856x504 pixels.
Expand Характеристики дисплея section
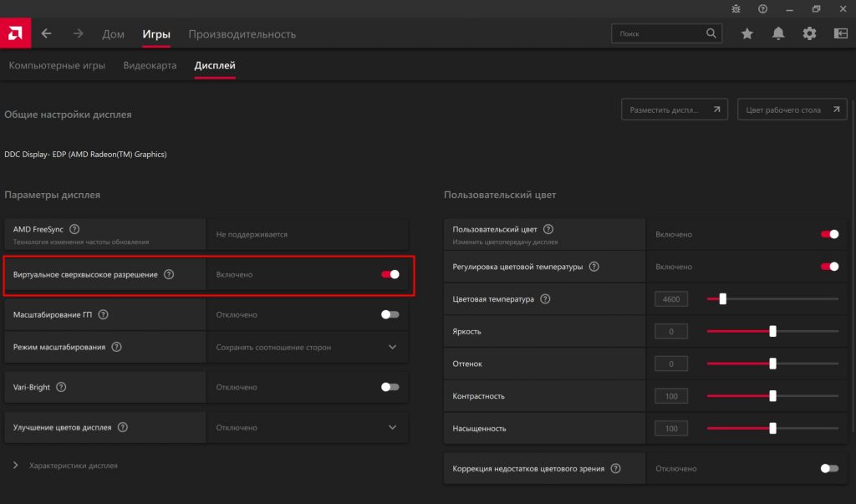[65, 466]
